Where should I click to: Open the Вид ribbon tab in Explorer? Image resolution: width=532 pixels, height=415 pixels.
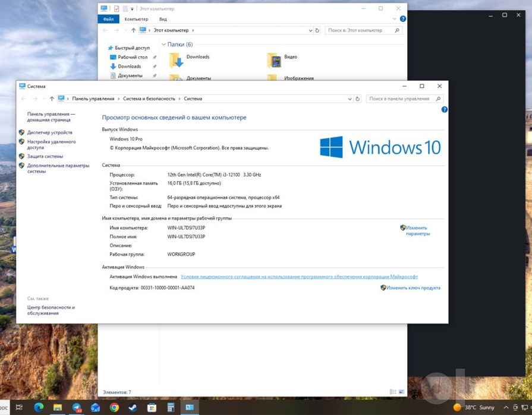click(x=163, y=20)
